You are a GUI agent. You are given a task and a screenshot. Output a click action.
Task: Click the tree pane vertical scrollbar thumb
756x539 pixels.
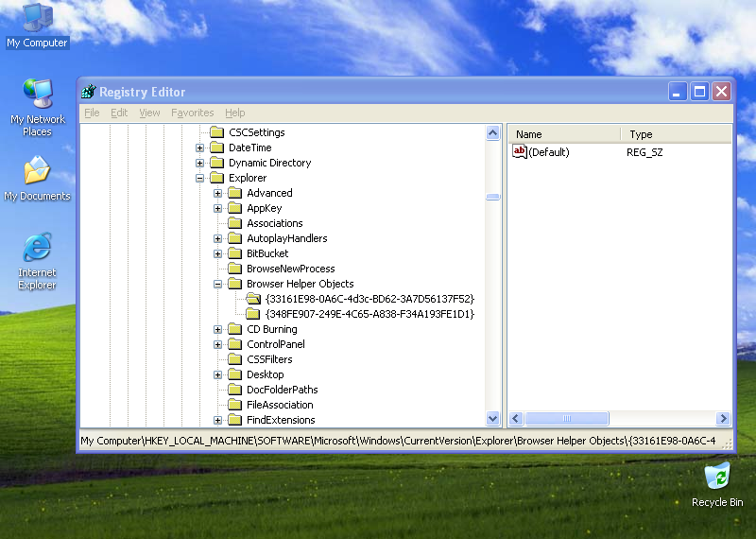point(492,197)
